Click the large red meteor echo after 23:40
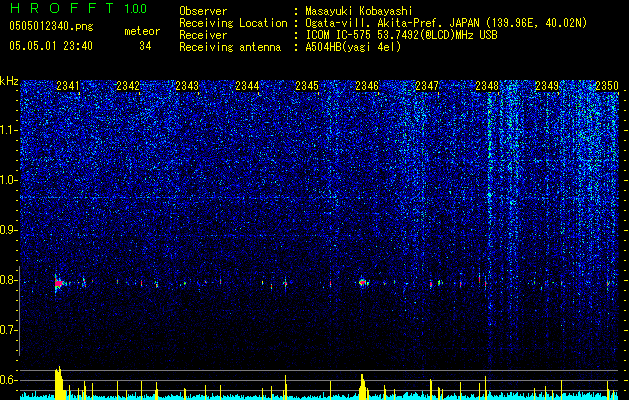The height and width of the screenshot is (400, 629). click(x=59, y=284)
